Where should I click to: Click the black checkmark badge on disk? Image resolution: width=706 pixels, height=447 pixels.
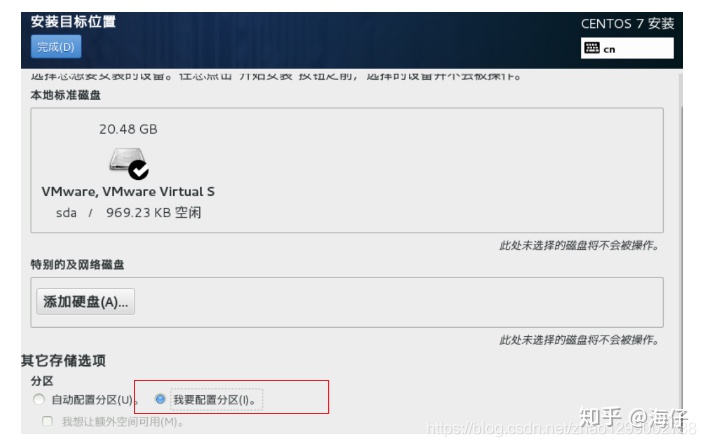[x=138, y=170]
